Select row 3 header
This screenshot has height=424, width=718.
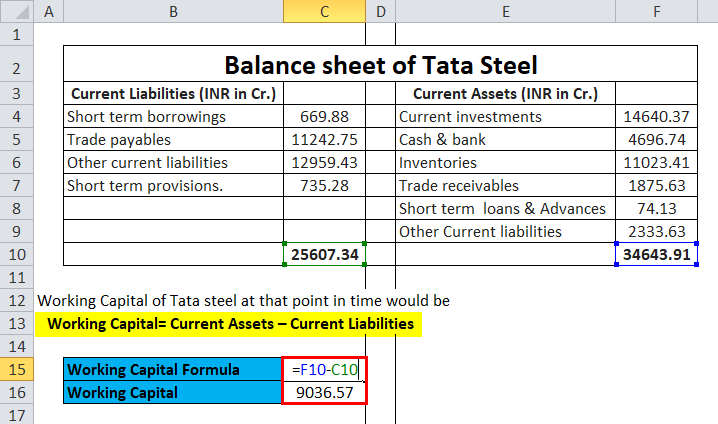16,93
